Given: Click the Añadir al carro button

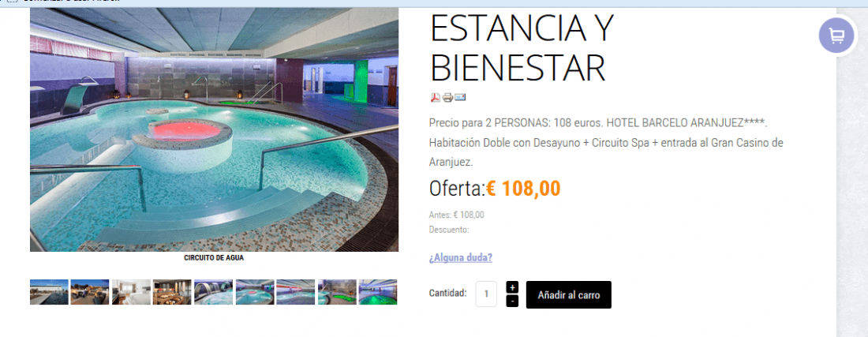Looking at the screenshot, I should 568,295.
